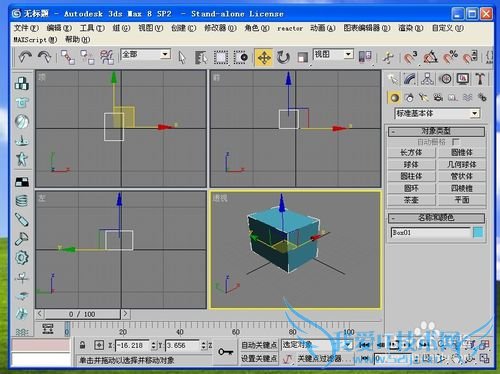Switch to the Modify command panel tab
This screenshot has width=500, height=374.
tap(410, 79)
